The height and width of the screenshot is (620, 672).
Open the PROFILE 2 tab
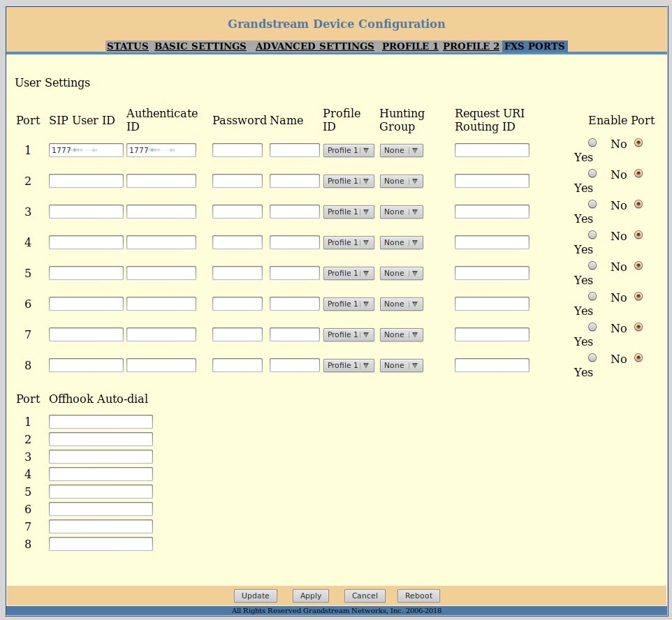pos(471,46)
